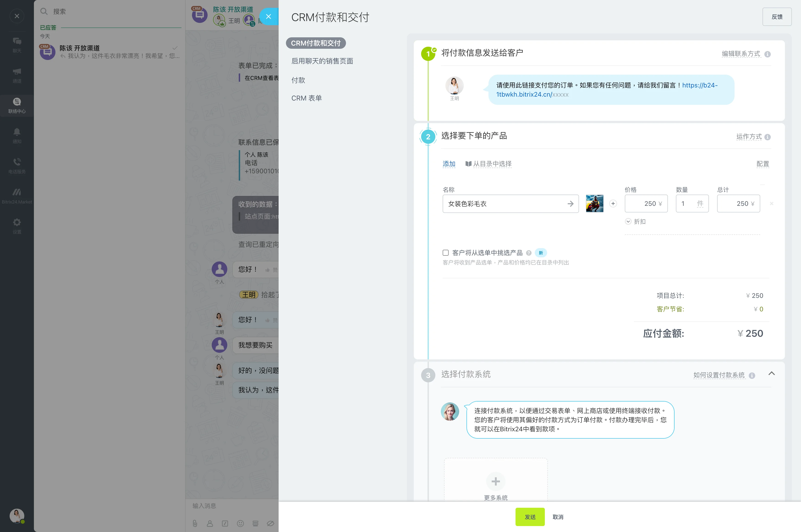Click the search magnifier icon
Image resolution: width=801 pixels, height=532 pixels.
pyautogui.click(x=44, y=11)
